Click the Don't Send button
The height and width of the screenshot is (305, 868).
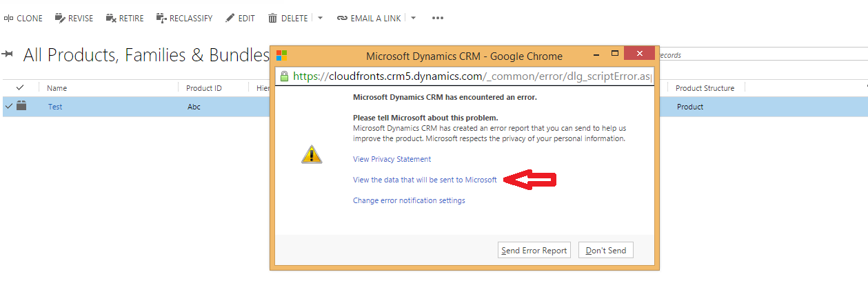point(606,251)
